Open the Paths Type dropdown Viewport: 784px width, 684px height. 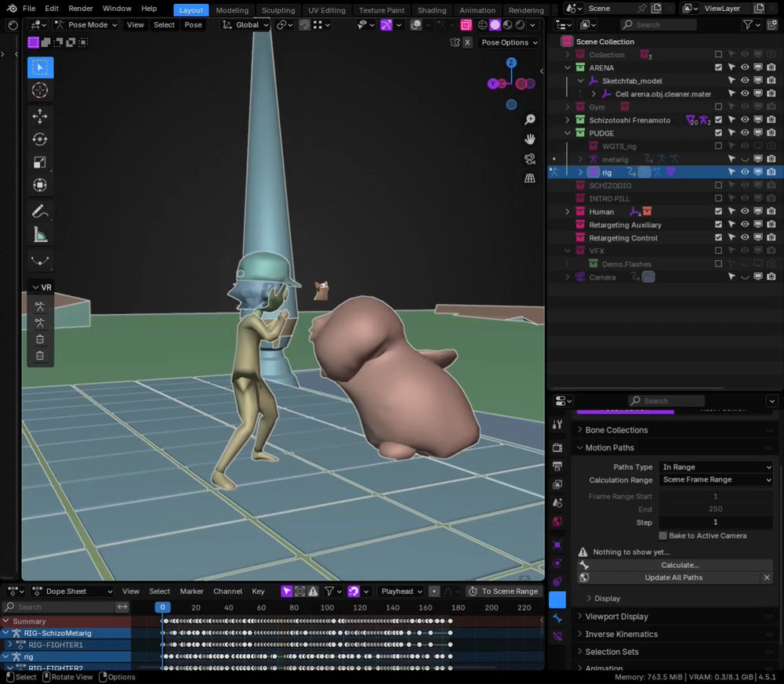point(716,467)
